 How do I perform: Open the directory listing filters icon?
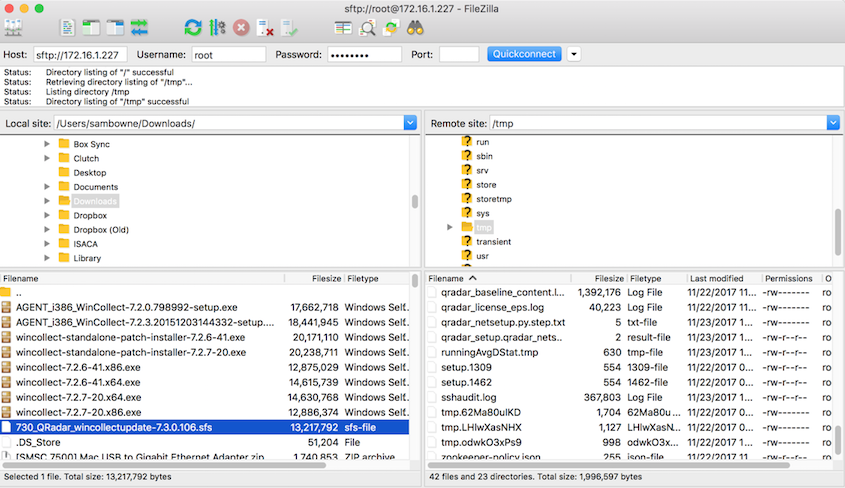point(343,27)
